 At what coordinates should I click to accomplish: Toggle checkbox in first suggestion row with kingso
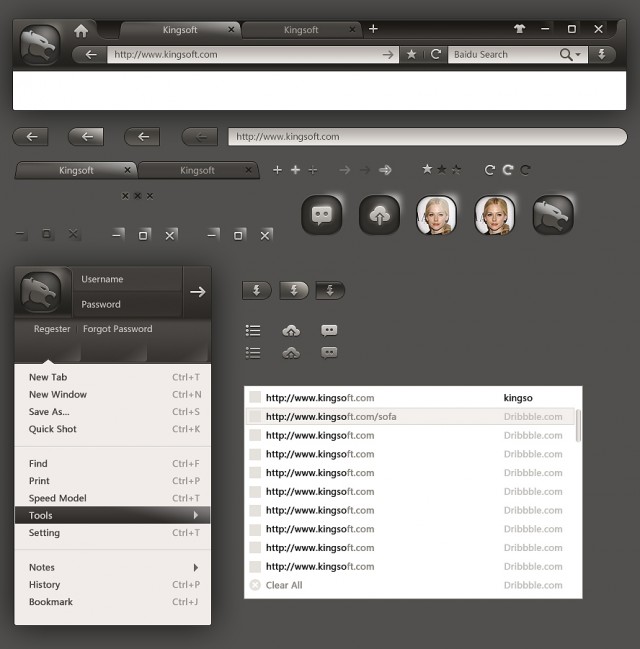[255, 397]
